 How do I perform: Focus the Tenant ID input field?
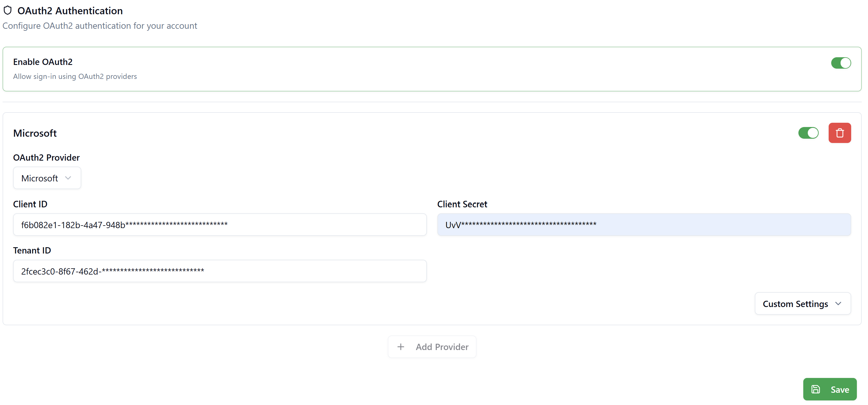pos(220,271)
